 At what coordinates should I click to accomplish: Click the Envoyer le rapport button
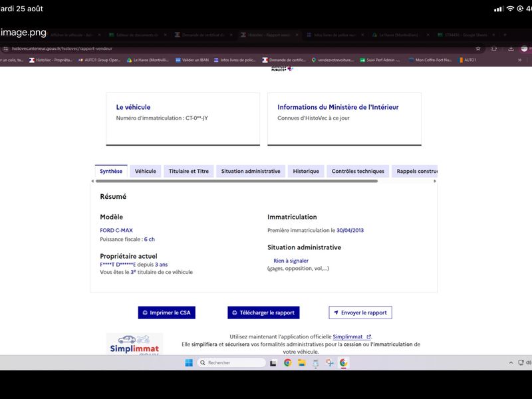tap(360, 313)
